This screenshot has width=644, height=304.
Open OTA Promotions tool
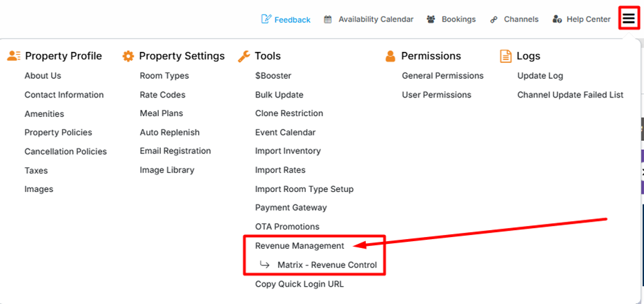tap(287, 227)
